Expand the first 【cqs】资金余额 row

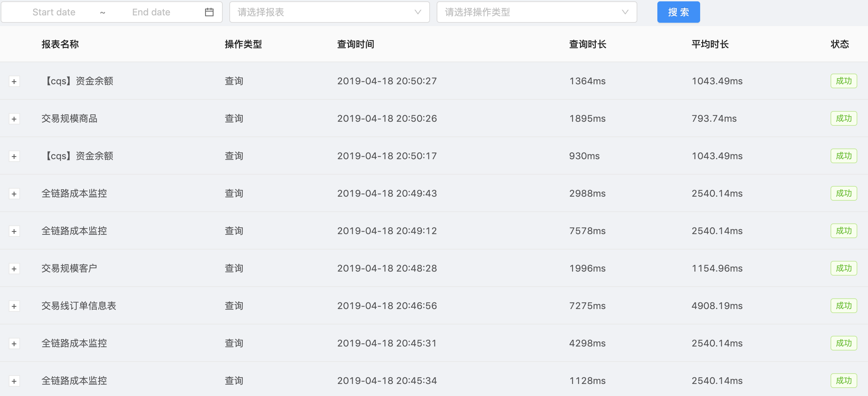tap(14, 82)
